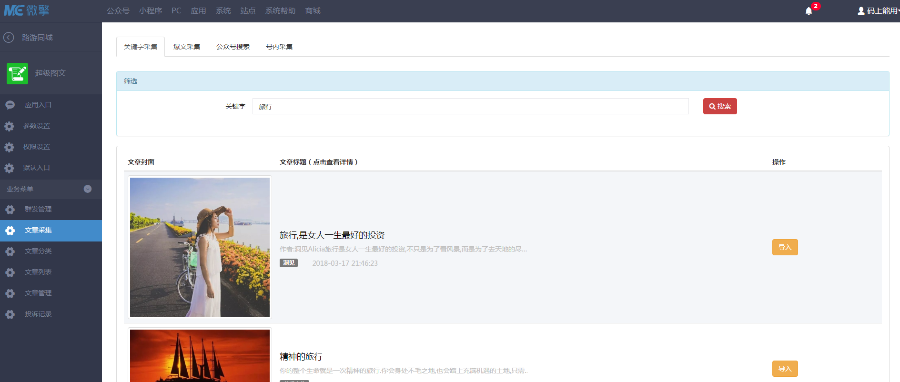Open 权限设置 gear item in sidebar
The image size is (900, 382).
pyautogui.click(x=37, y=147)
